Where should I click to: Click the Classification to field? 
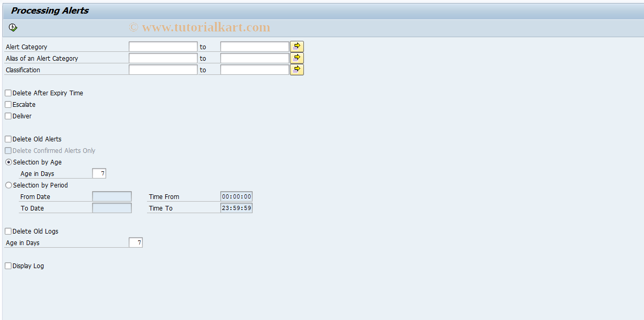tap(255, 70)
